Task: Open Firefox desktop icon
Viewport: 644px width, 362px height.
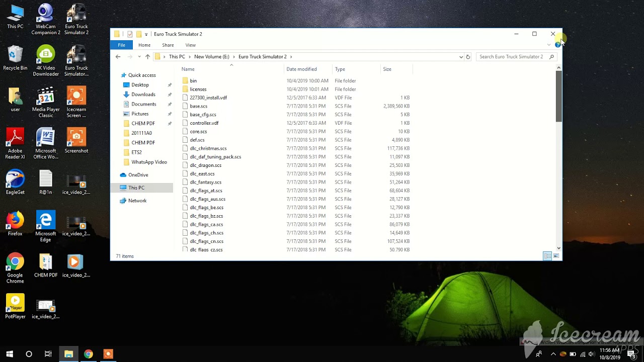Action: pyautogui.click(x=15, y=224)
